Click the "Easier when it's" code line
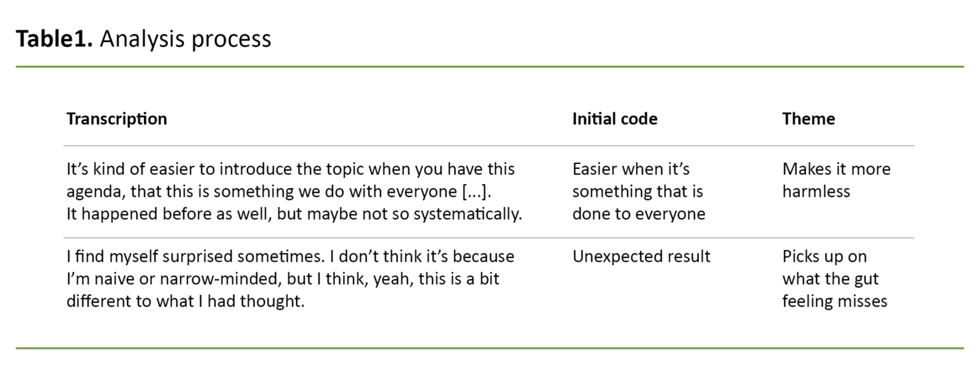The width and height of the screenshot is (980, 375). tap(631, 169)
